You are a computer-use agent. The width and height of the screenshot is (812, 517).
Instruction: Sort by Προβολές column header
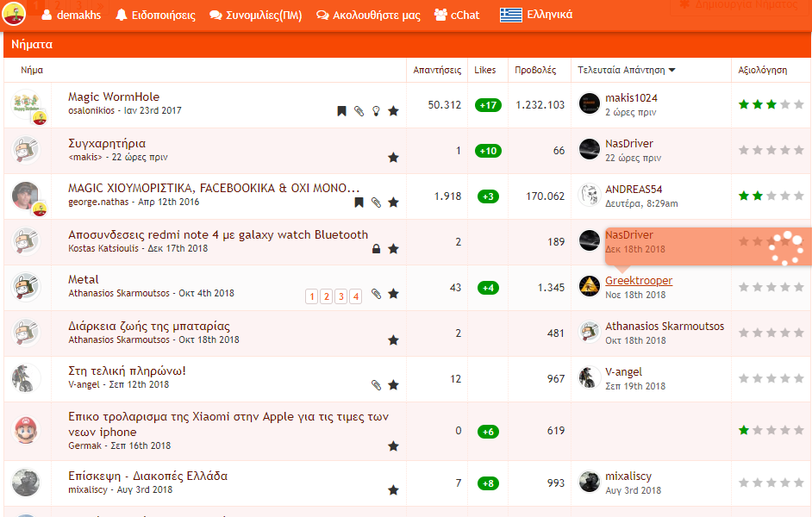[x=535, y=70]
